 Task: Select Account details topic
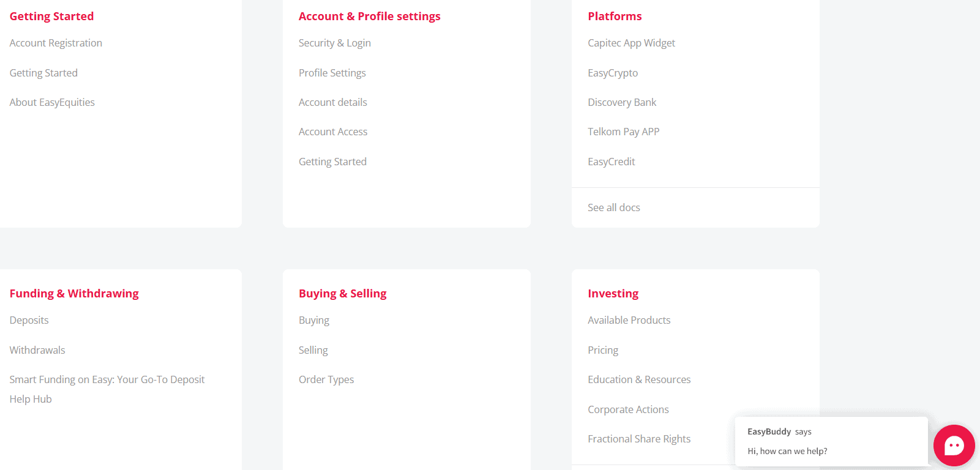pyautogui.click(x=333, y=102)
